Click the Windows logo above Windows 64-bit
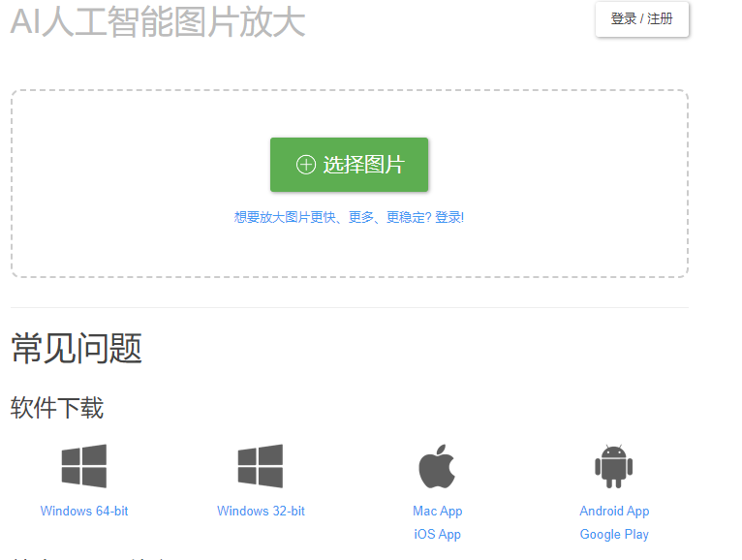The height and width of the screenshot is (560, 742). pos(84,467)
